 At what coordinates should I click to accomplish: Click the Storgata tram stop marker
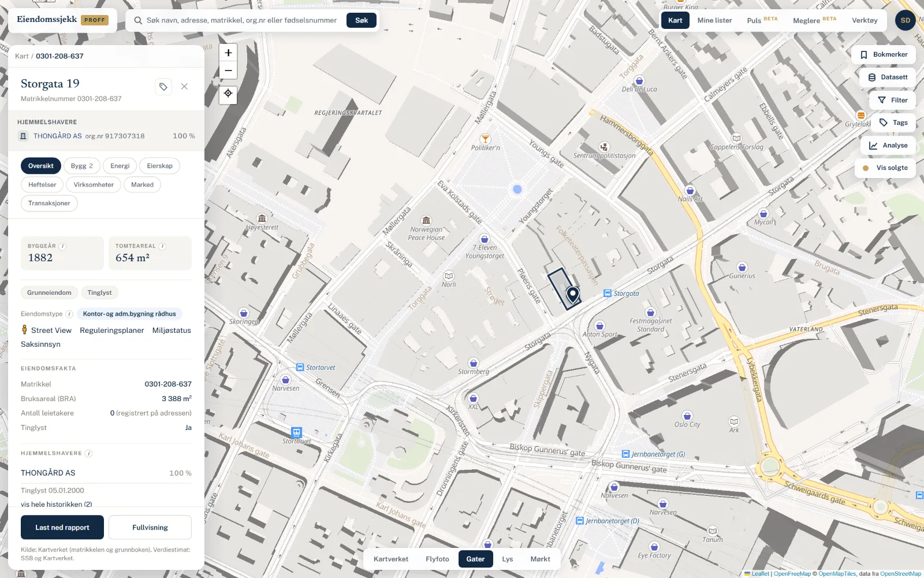[x=607, y=294]
